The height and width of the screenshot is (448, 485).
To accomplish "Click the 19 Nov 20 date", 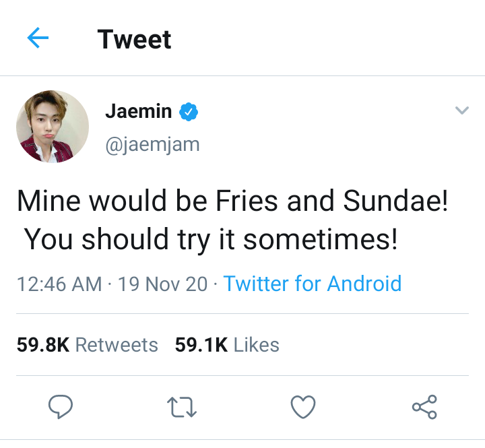I will coord(162,284).
